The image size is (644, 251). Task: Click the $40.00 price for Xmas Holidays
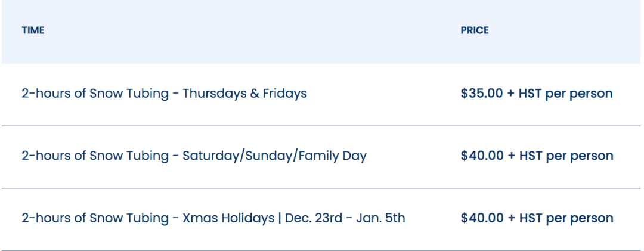[x=537, y=218]
